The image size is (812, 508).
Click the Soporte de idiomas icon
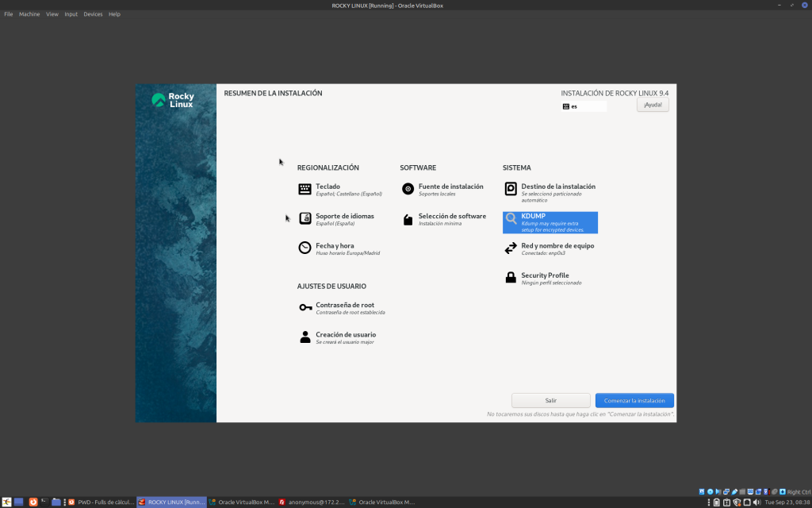[x=304, y=219]
